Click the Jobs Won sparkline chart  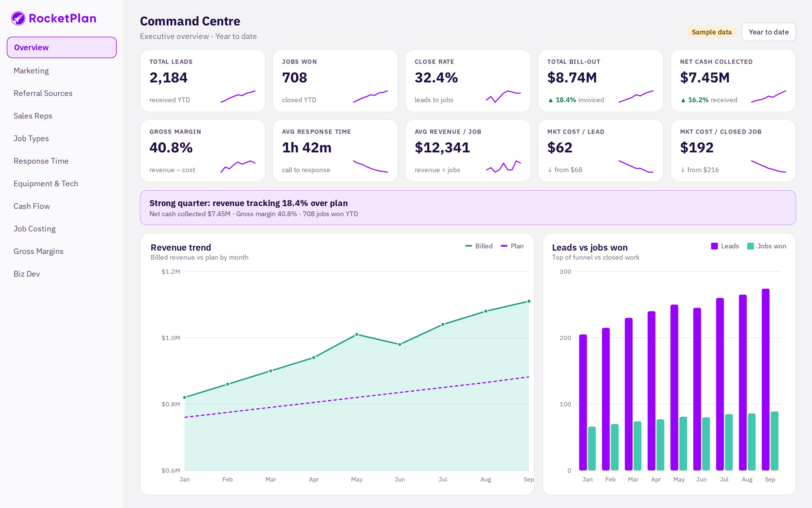370,97
